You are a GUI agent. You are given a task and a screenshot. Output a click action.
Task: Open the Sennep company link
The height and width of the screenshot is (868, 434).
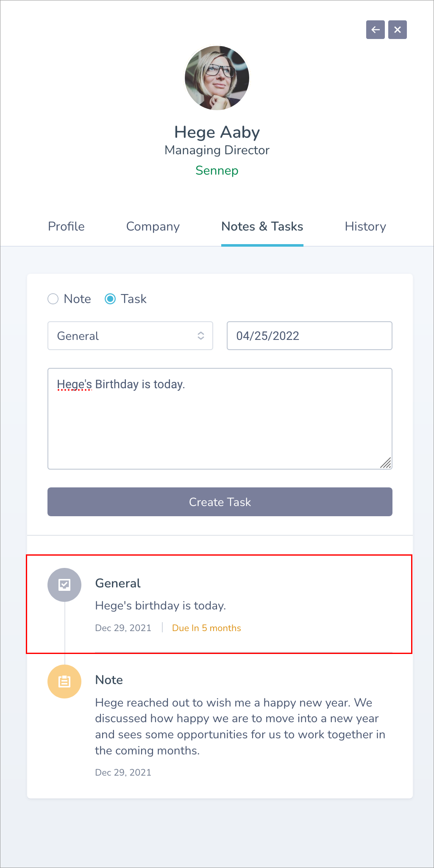[x=217, y=170]
